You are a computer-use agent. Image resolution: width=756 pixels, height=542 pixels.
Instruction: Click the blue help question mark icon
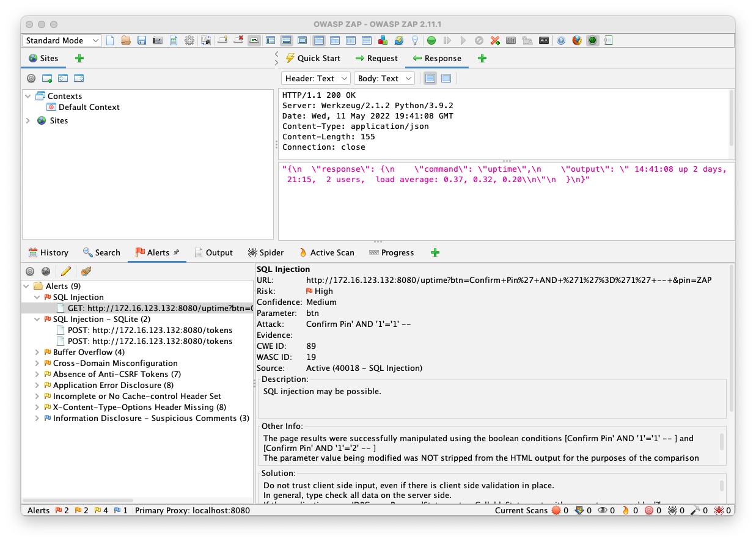(560, 41)
